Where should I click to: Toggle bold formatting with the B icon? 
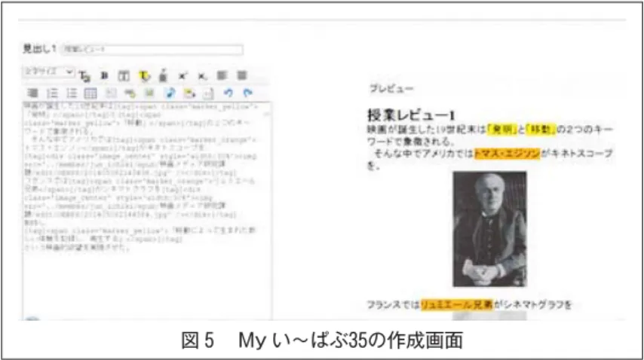tap(104, 76)
